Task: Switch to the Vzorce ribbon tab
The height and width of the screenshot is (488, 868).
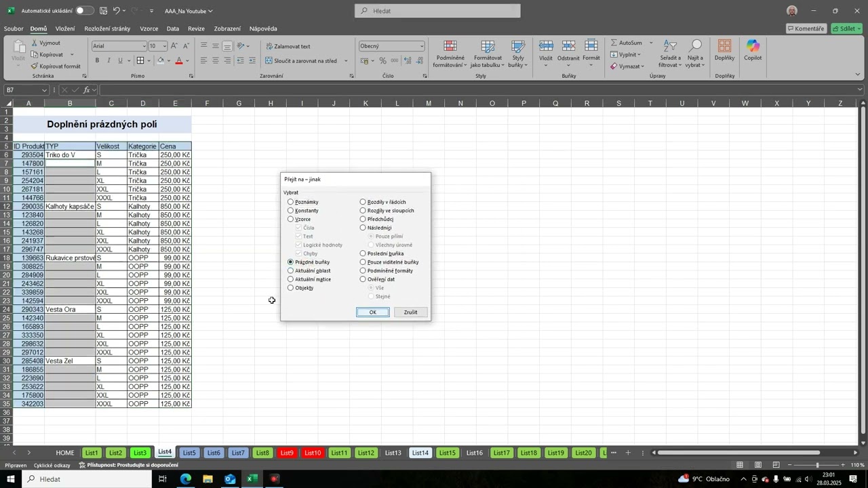Action: [149, 28]
